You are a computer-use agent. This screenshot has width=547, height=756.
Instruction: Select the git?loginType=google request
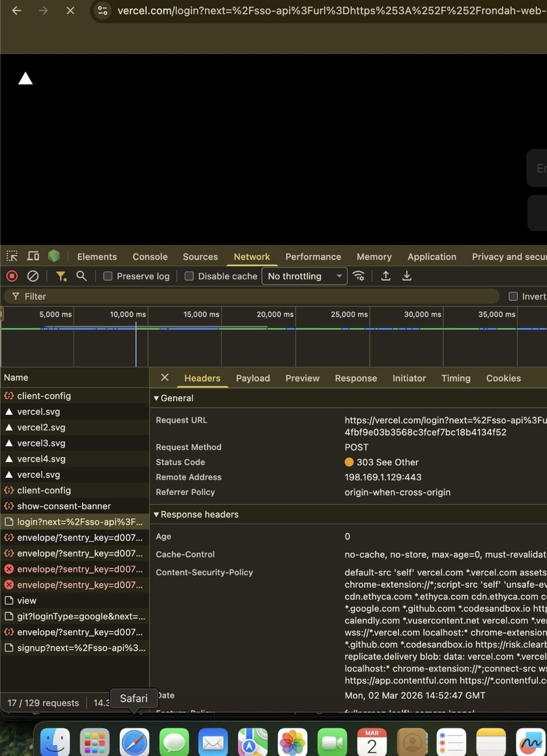click(x=75, y=616)
